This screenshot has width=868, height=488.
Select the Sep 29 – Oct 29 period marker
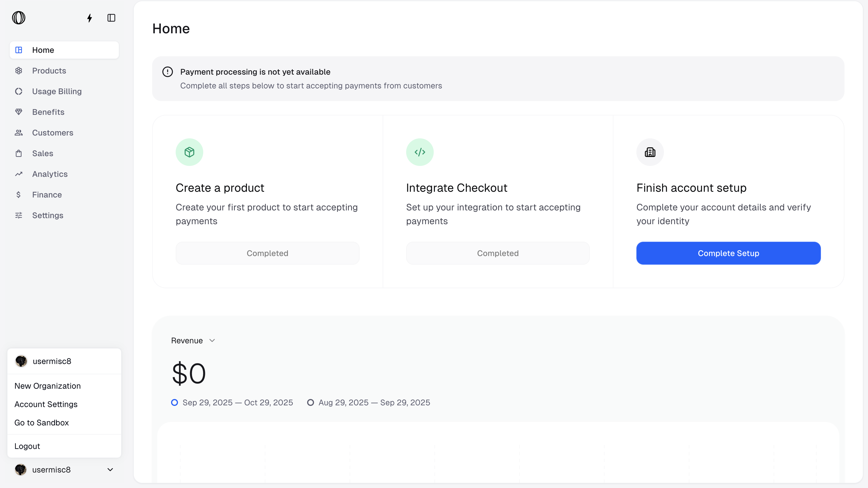pyautogui.click(x=175, y=402)
